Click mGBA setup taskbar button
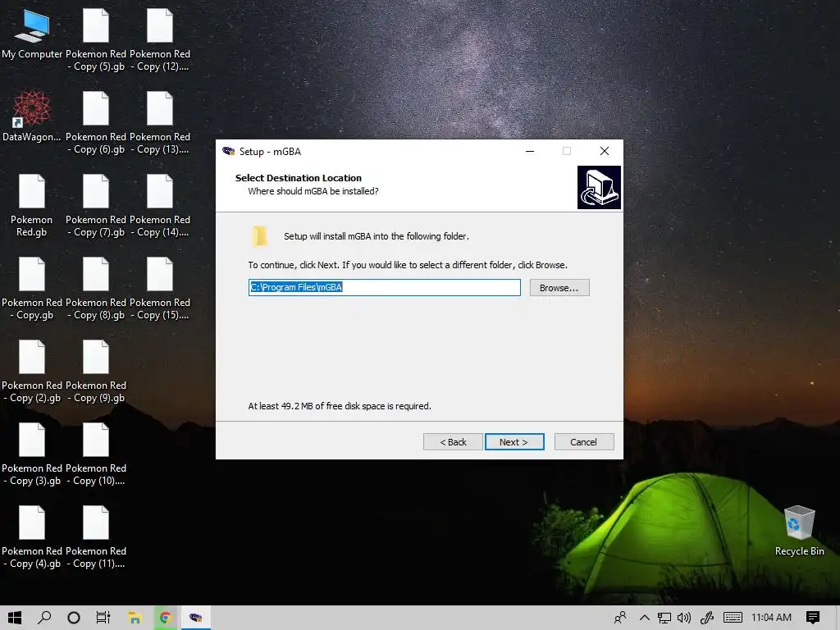The image size is (840, 630). (195, 618)
